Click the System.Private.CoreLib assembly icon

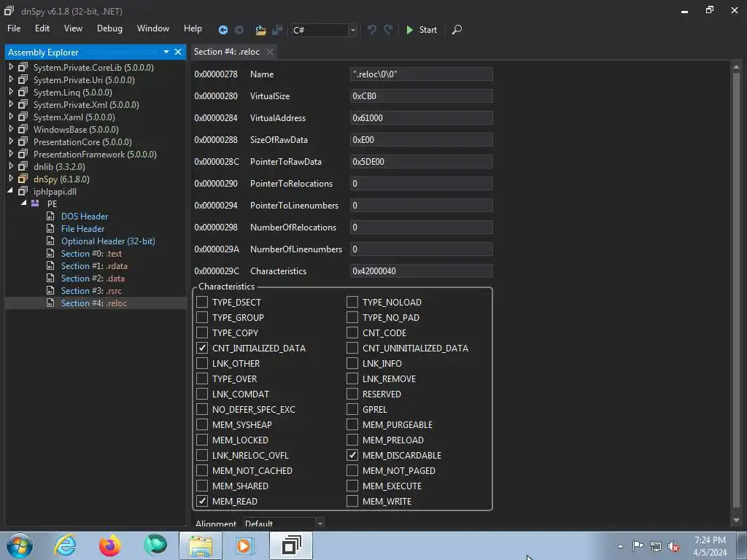click(23, 68)
